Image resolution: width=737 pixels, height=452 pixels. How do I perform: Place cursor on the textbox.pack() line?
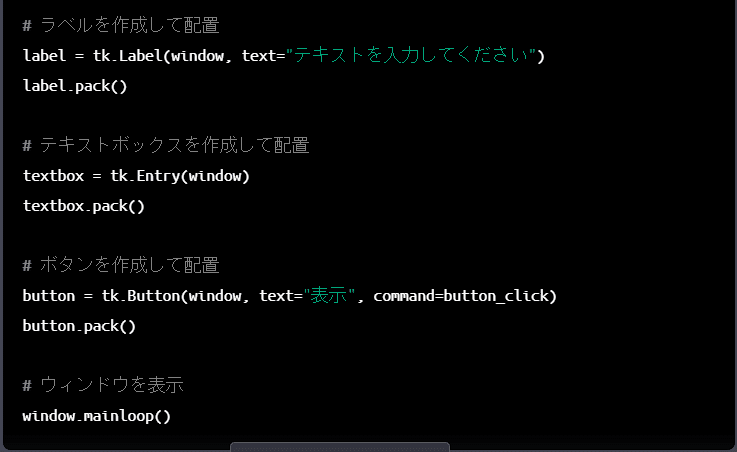pos(84,206)
